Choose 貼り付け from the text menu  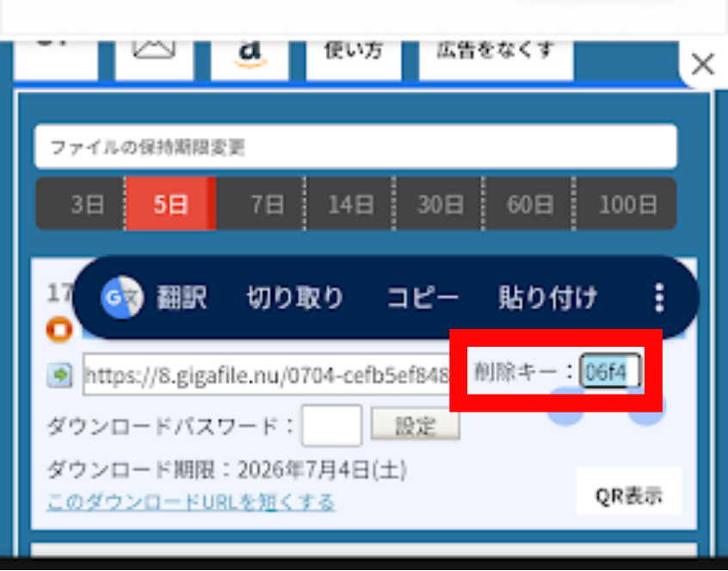point(548,298)
